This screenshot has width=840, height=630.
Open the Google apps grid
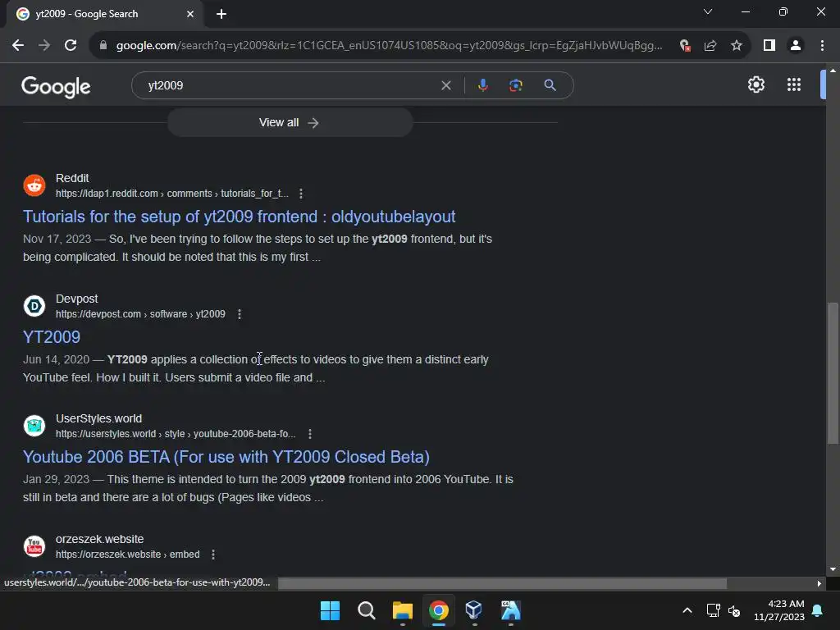[794, 84]
